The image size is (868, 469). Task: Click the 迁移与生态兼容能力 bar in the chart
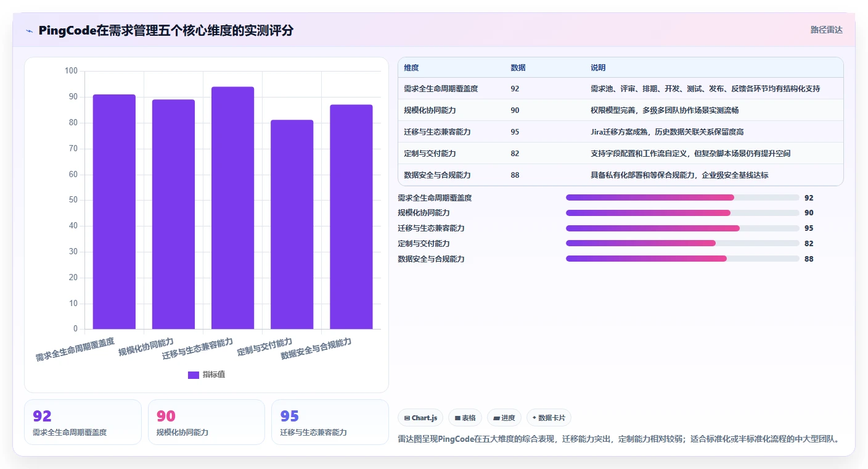pos(232,208)
